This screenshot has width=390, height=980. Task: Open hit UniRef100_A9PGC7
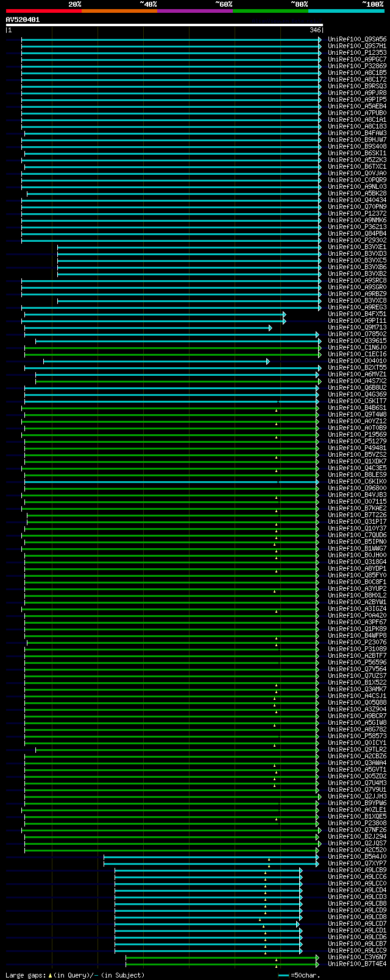click(357, 60)
